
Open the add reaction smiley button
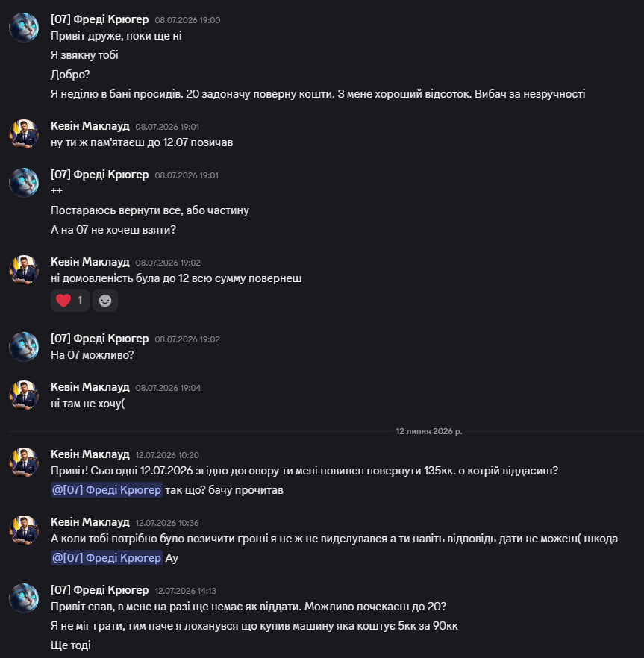pos(105,301)
